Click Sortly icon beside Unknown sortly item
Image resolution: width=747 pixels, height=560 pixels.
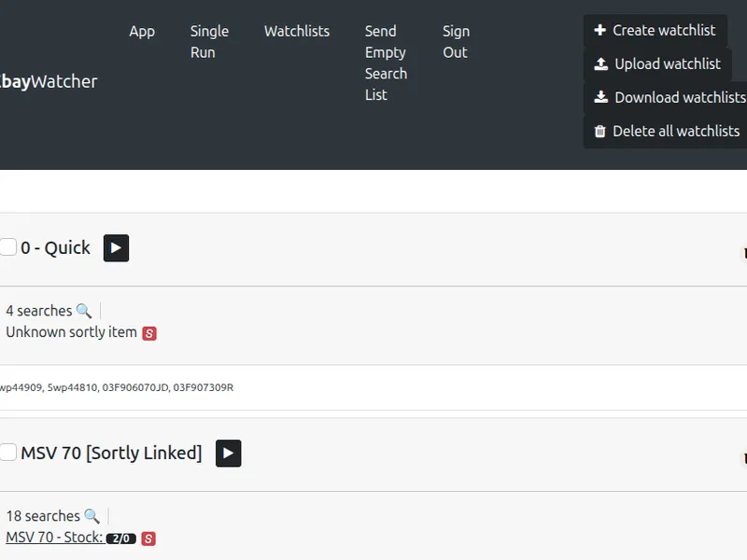pos(149,333)
